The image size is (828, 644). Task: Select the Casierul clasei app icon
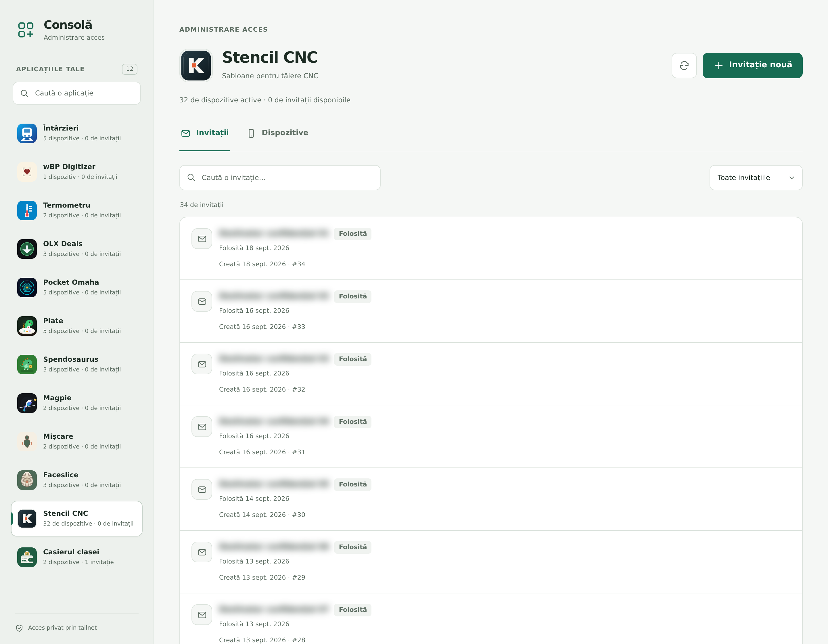27,557
